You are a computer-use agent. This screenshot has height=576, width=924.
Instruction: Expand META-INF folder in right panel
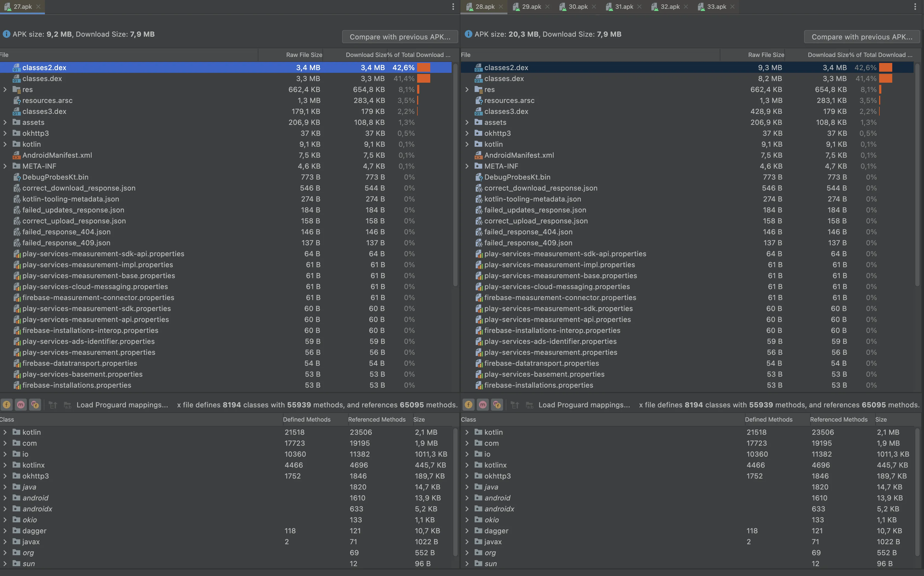point(467,166)
